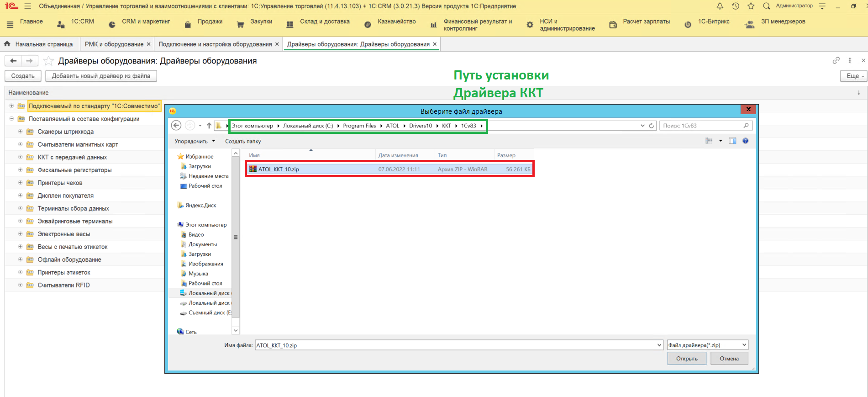Click Добавить новый драйвер из файла button
Viewport: 868px width, 397px height.
(x=101, y=76)
